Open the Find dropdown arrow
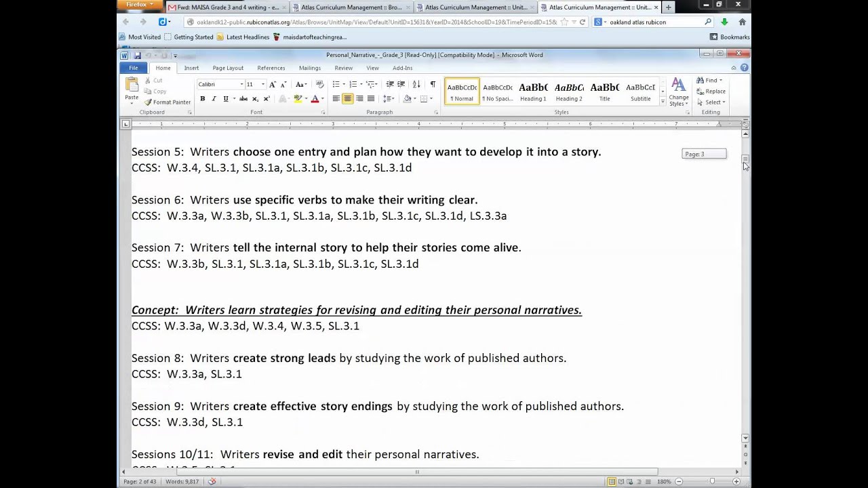Screen dimensions: 868x488 [720, 80]
